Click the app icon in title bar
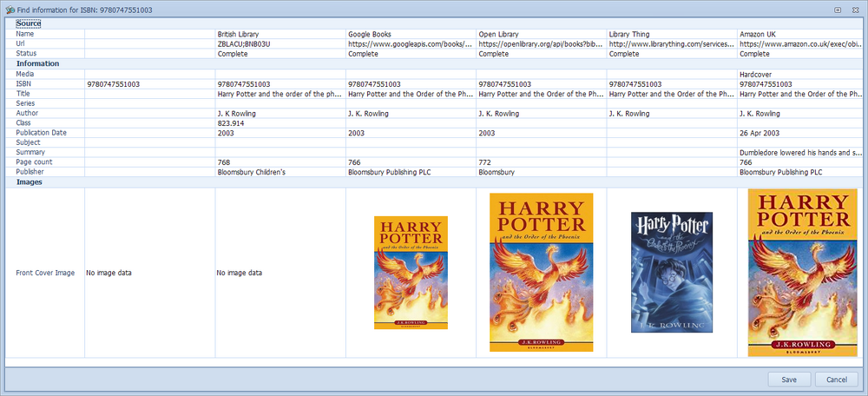 [10, 10]
